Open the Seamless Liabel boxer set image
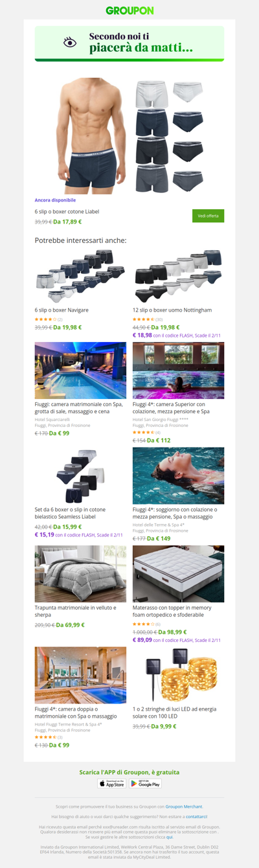The width and height of the screenshot is (259, 868). [80, 475]
